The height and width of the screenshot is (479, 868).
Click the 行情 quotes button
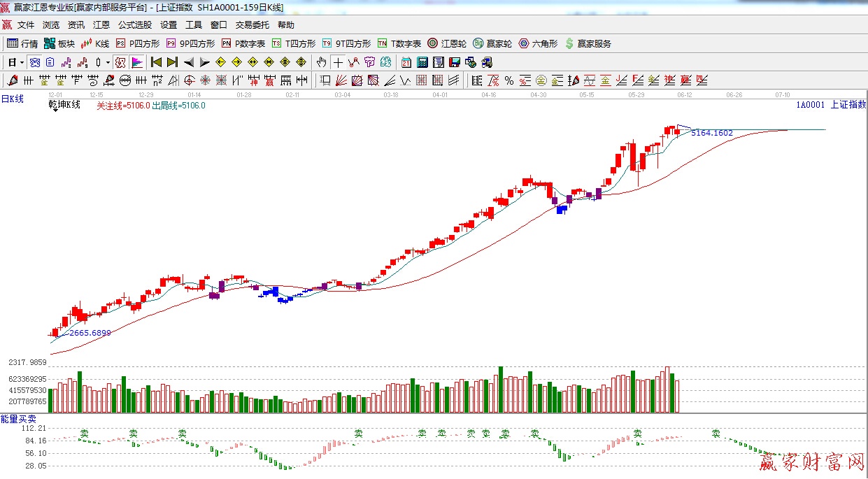click(23, 43)
